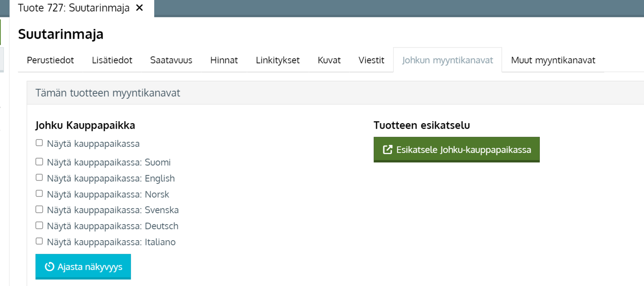Open the Hinnat tab
This screenshot has height=286, width=644.
point(224,60)
